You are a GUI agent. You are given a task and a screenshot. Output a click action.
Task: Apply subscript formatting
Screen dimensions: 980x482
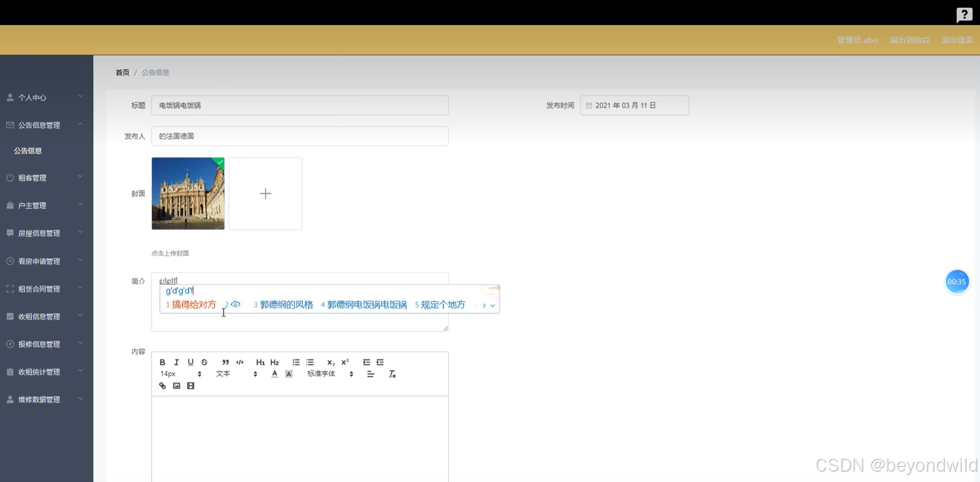coord(331,362)
